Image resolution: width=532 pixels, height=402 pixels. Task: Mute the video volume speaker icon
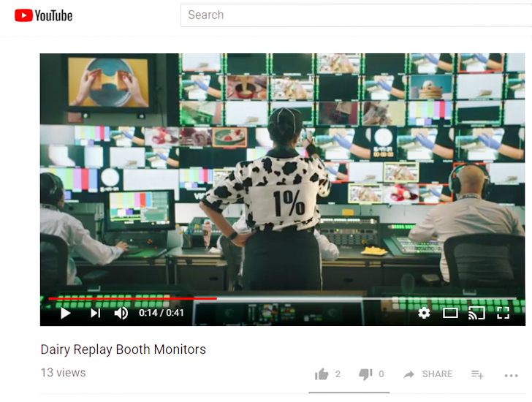121,313
